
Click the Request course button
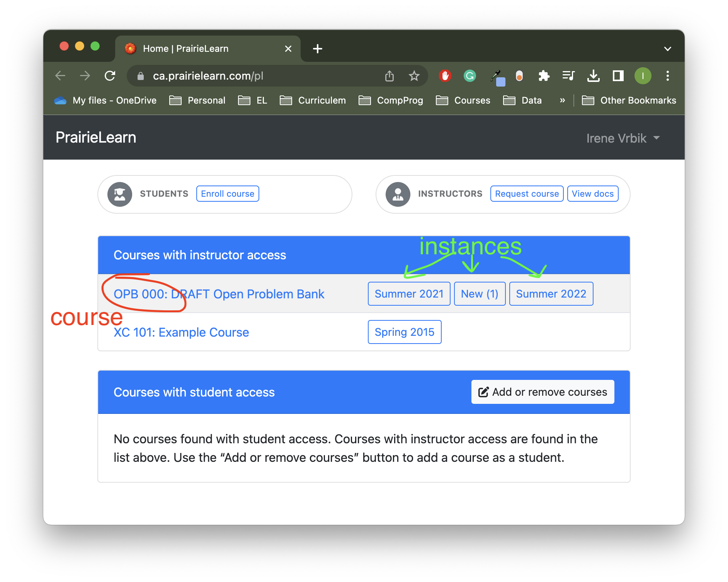click(x=527, y=194)
